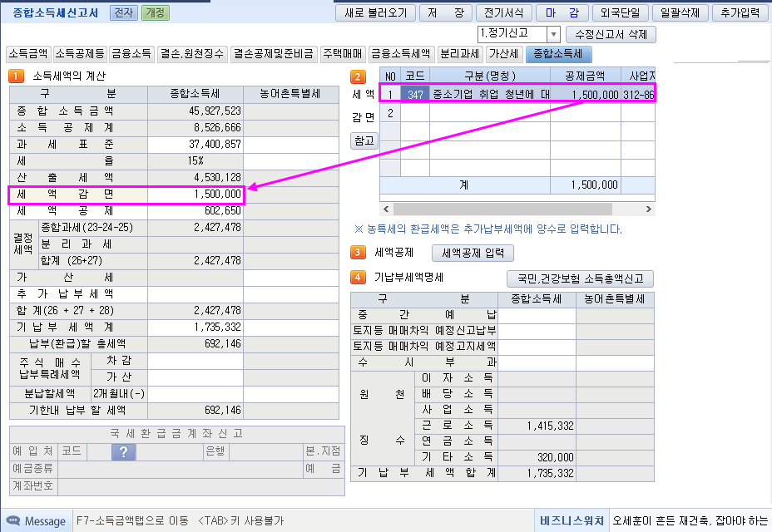Open the 1.정기신고 filing type dropdown

(553, 34)
